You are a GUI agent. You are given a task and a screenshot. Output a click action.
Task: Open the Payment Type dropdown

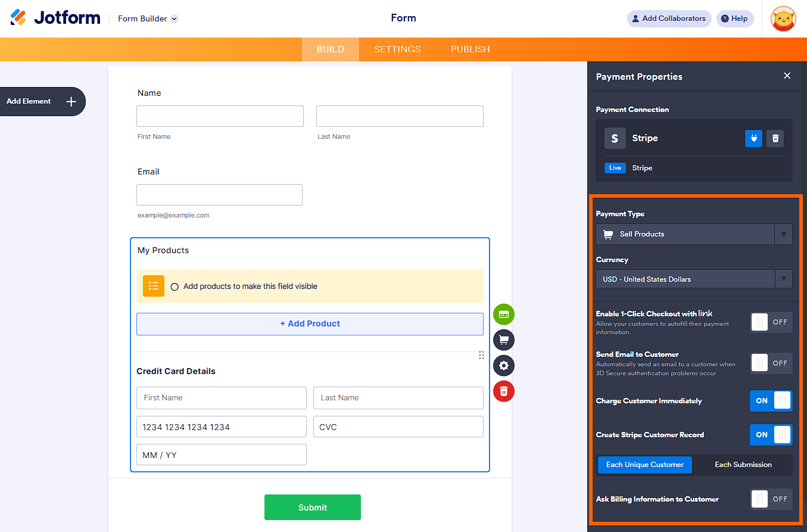[x=694, y=234]
